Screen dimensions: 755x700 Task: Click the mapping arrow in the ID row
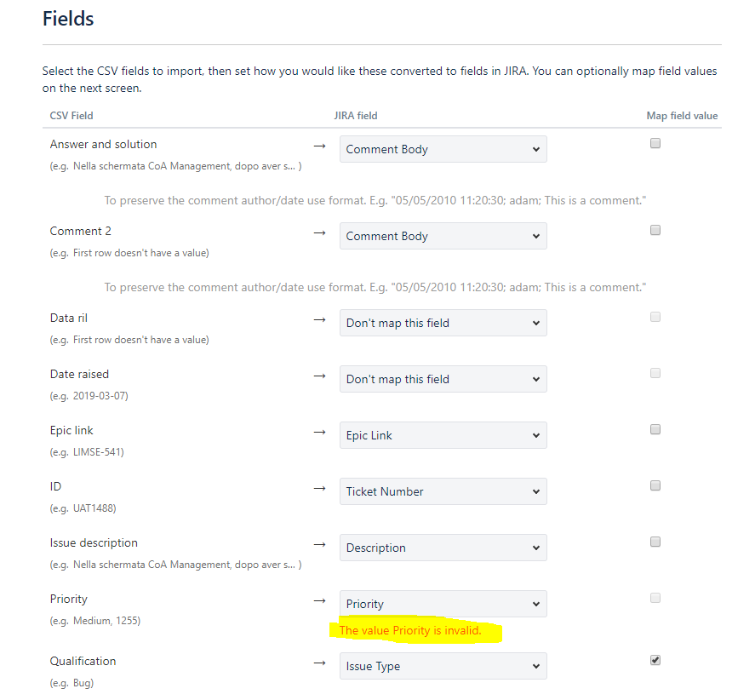319,487
